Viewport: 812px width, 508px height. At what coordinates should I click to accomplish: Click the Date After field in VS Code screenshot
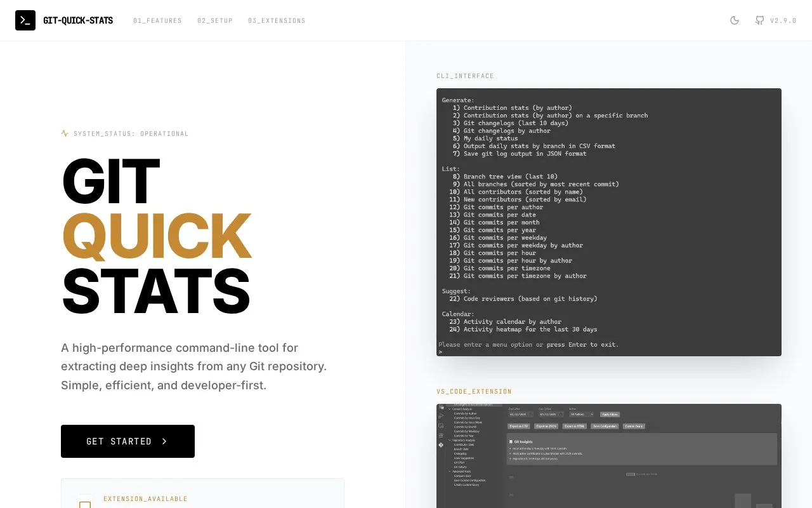pyautogui.click(x=521, y=414)
